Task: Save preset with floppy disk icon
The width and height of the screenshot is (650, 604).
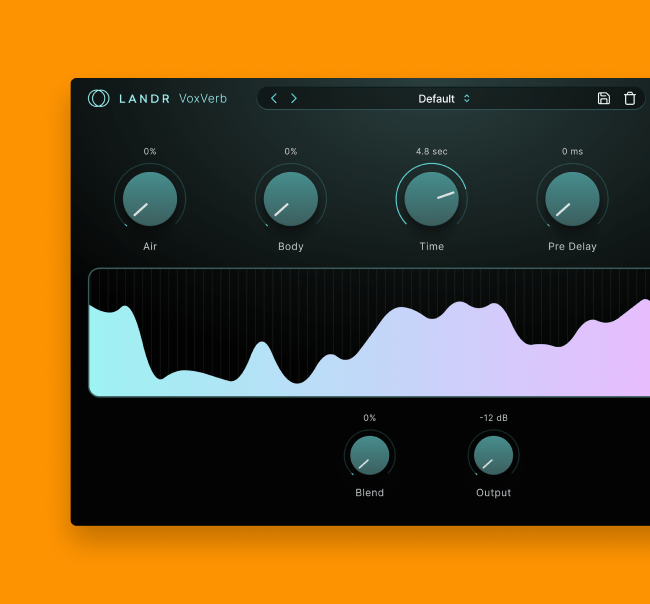Action: [x=604, y=98]
